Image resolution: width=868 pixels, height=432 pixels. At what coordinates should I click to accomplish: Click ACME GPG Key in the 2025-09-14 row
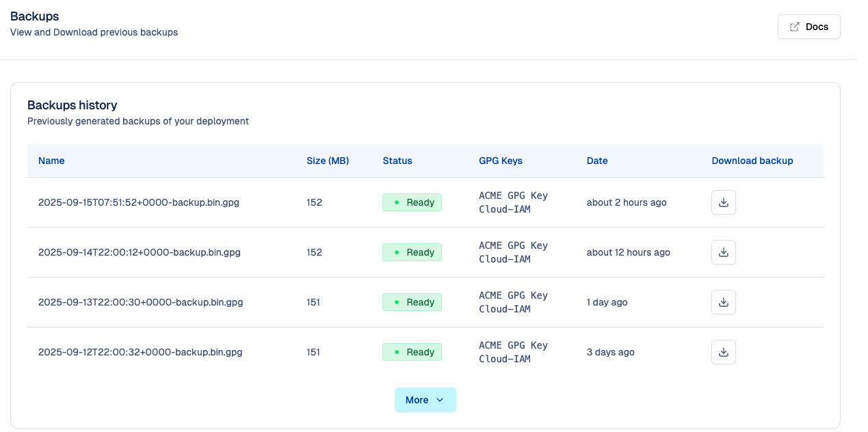point(513,245)
